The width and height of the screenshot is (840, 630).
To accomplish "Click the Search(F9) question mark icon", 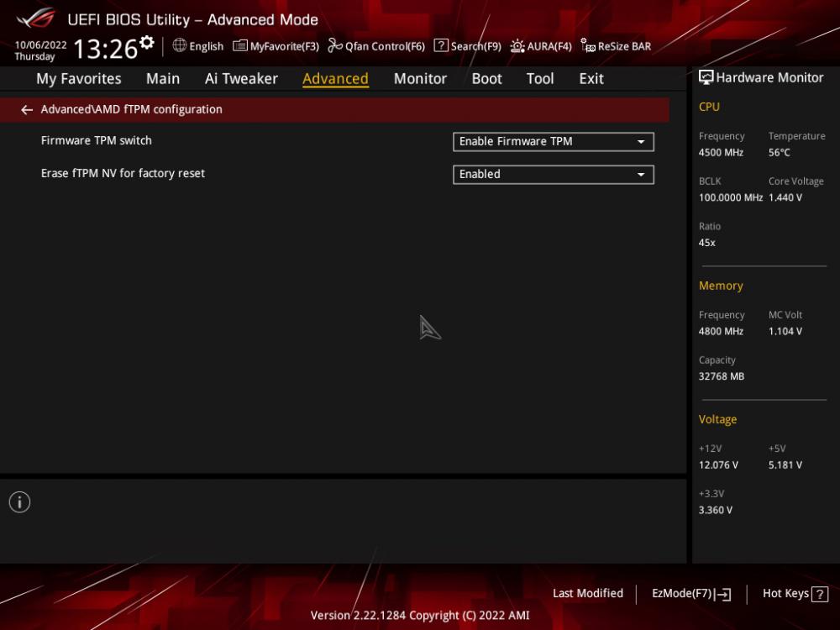I will coord(441,45).
